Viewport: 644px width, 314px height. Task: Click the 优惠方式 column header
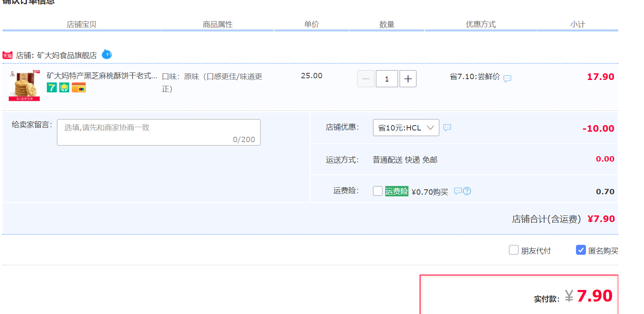pos(481,24)
